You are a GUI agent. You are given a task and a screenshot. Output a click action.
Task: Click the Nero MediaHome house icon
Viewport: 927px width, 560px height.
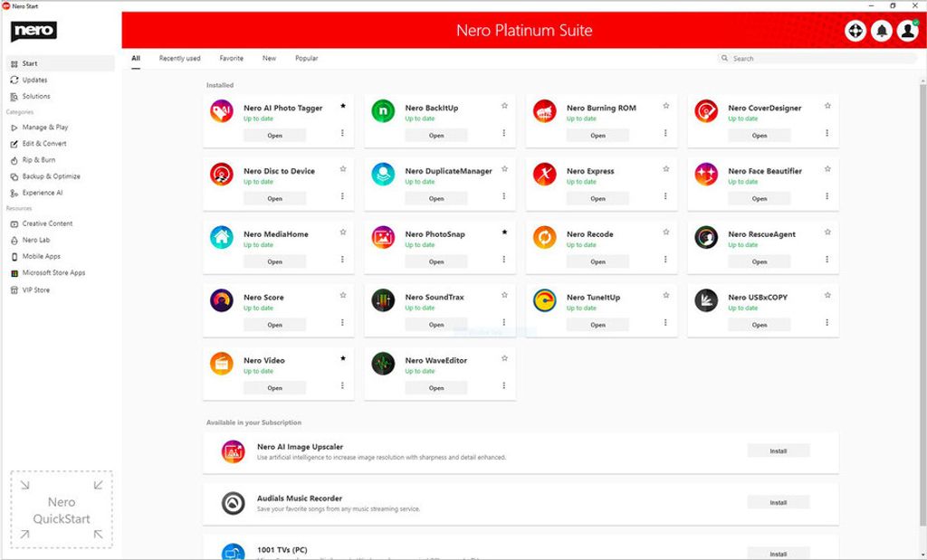(x=222, y=237)
